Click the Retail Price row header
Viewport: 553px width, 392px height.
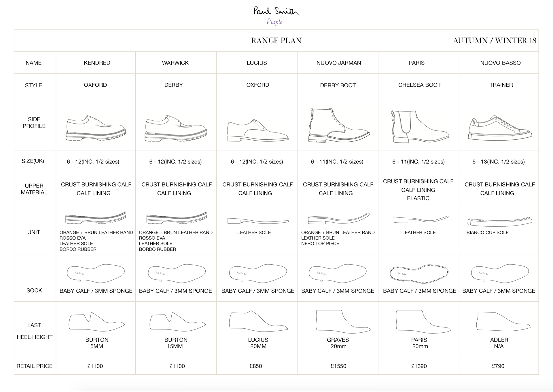[35, 366]
